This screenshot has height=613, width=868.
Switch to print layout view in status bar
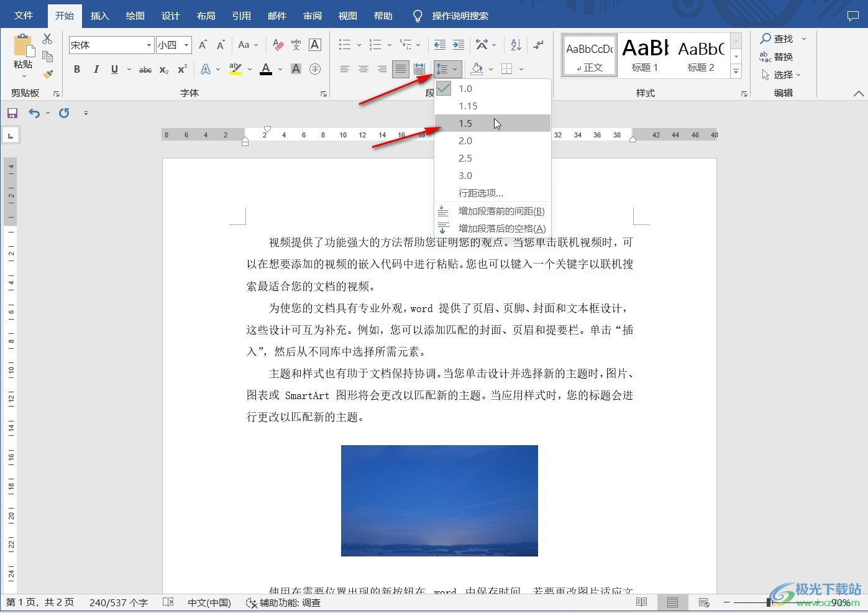[x=672, y=602]
